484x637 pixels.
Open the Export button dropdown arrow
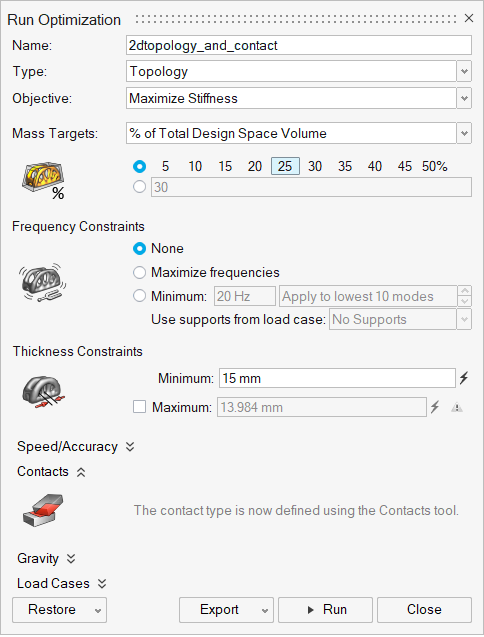pos(265,611)
